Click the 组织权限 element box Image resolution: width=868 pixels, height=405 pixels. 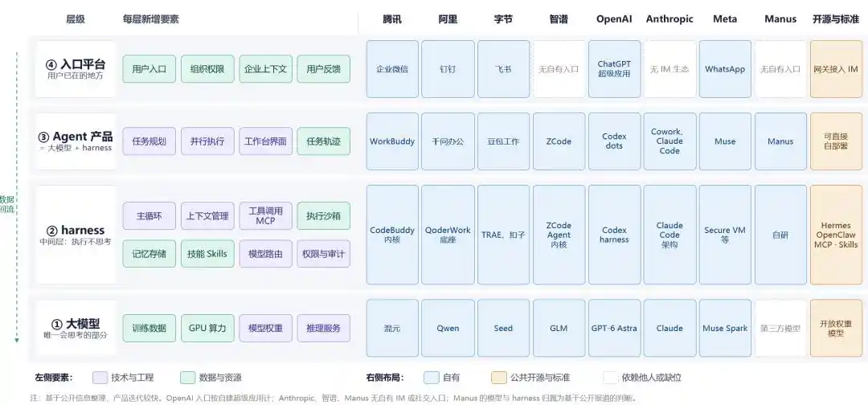207,69
